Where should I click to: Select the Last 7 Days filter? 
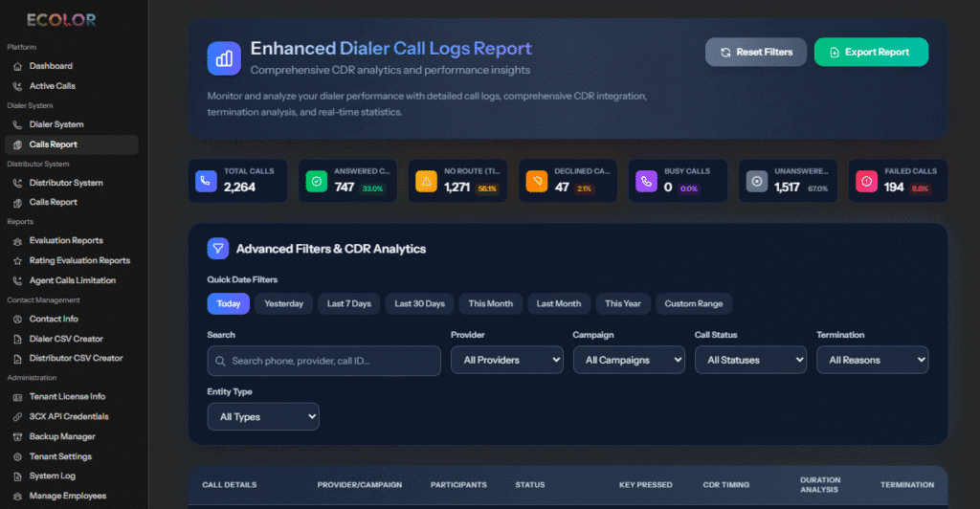click(x=348, y=303)
